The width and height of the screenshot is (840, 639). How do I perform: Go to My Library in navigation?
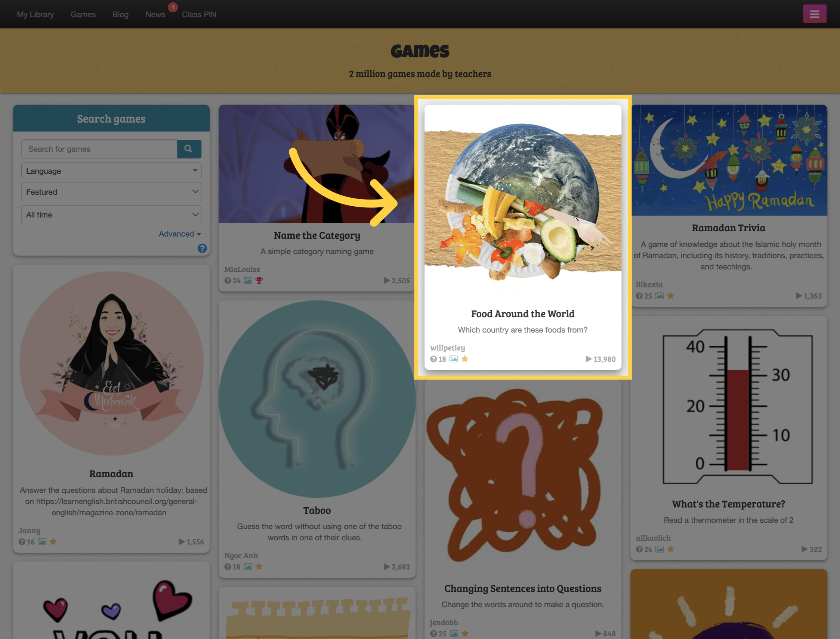pyautogui.click(x=35, y=15)
